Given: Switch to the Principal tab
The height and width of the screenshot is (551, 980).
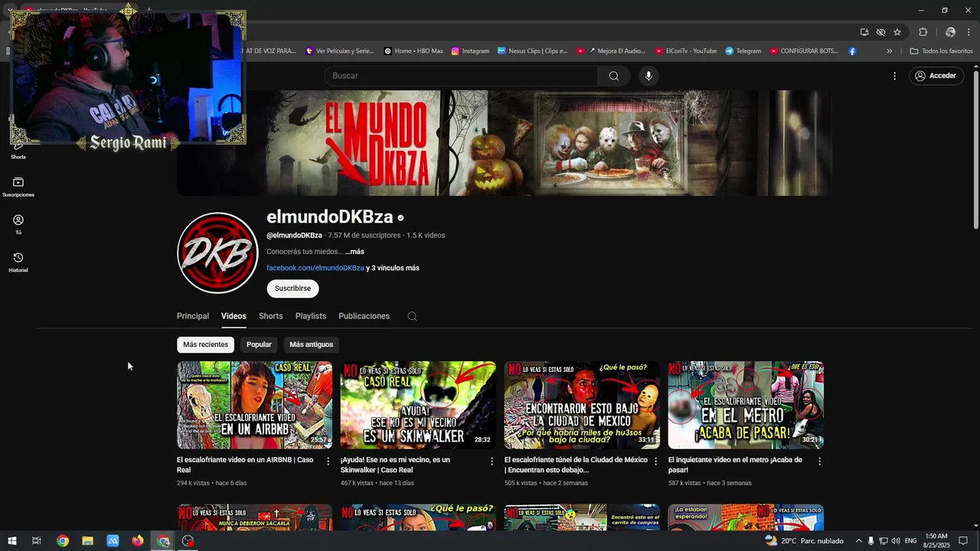Looking at the screenshot, I should click(193, 316).
